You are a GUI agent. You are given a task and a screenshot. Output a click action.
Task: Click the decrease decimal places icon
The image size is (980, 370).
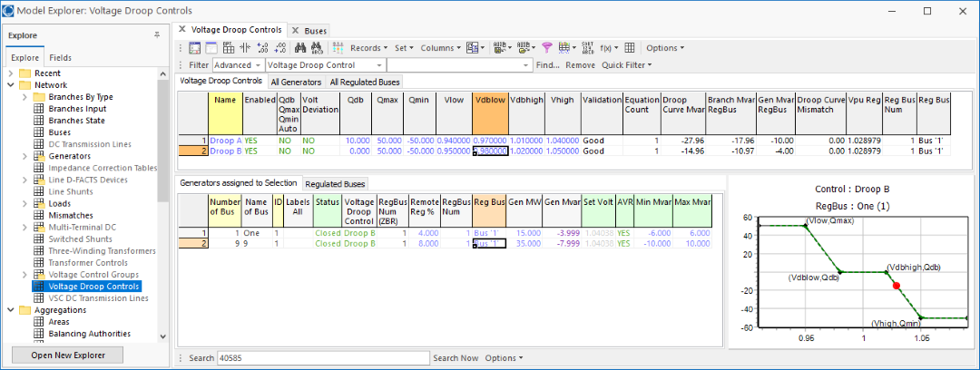(x=279, y=48)
